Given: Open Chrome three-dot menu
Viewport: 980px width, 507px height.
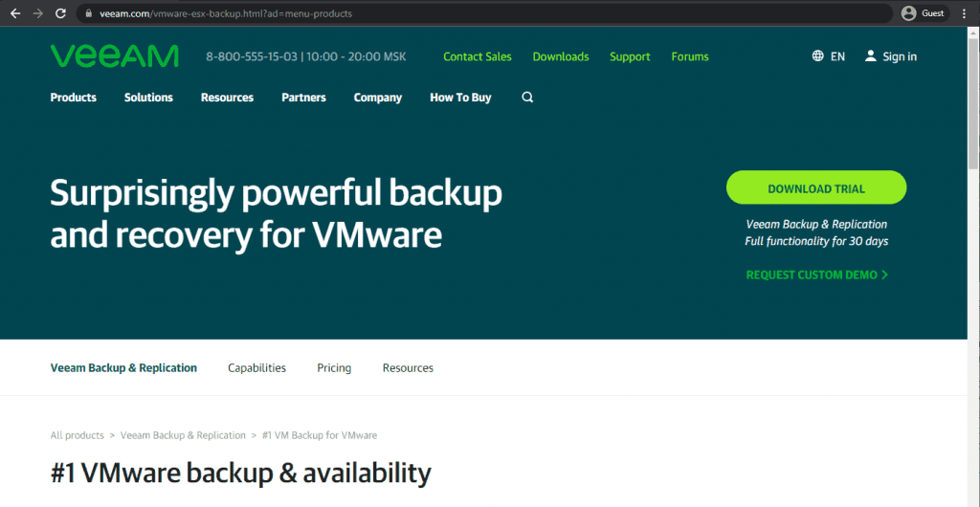Looking at the screenshot, I should pyautogui.click(x=965, y=13).
